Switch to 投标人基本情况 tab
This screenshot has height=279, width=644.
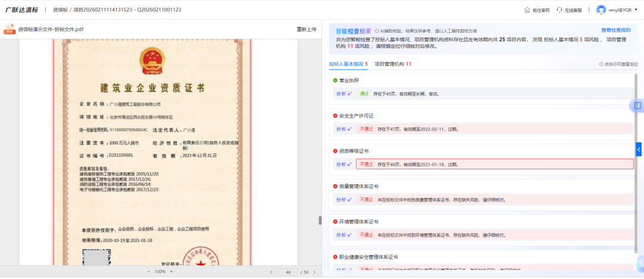coord(348,64)
